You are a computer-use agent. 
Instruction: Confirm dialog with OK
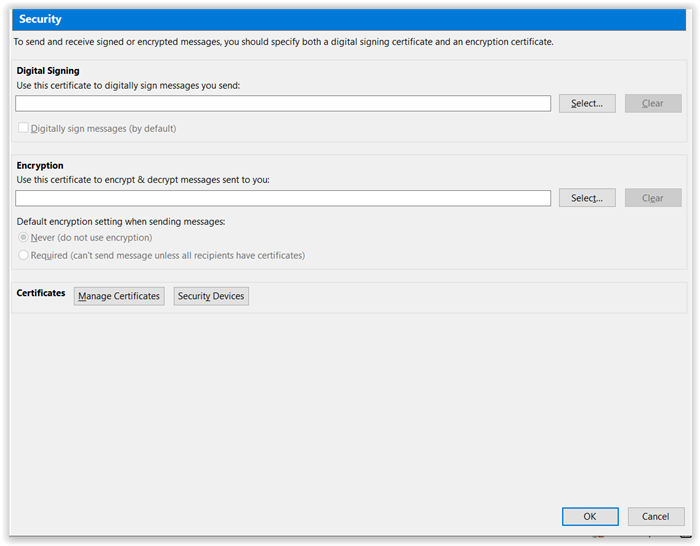click(590, 517)
